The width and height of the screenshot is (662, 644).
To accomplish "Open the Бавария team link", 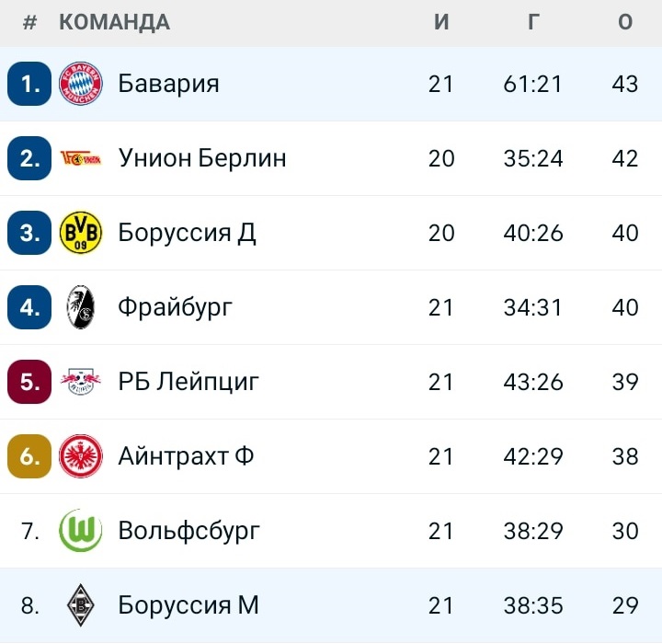I will click(168, 84).
